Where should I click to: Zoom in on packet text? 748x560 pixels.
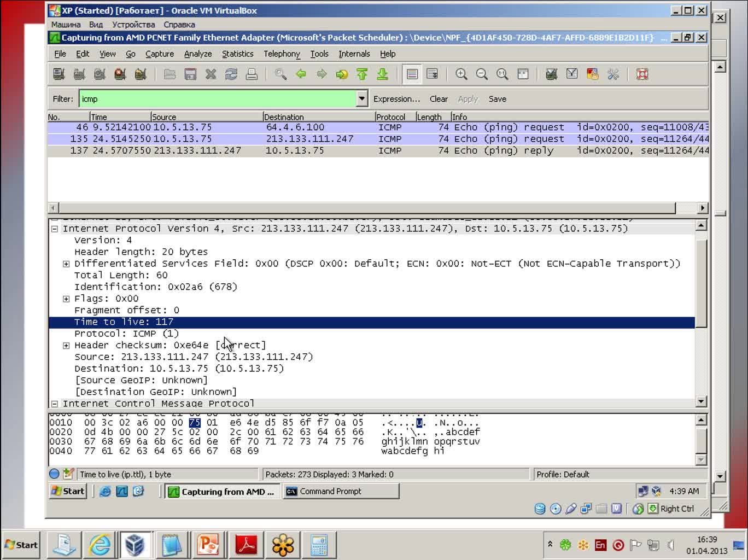(461, 74)
